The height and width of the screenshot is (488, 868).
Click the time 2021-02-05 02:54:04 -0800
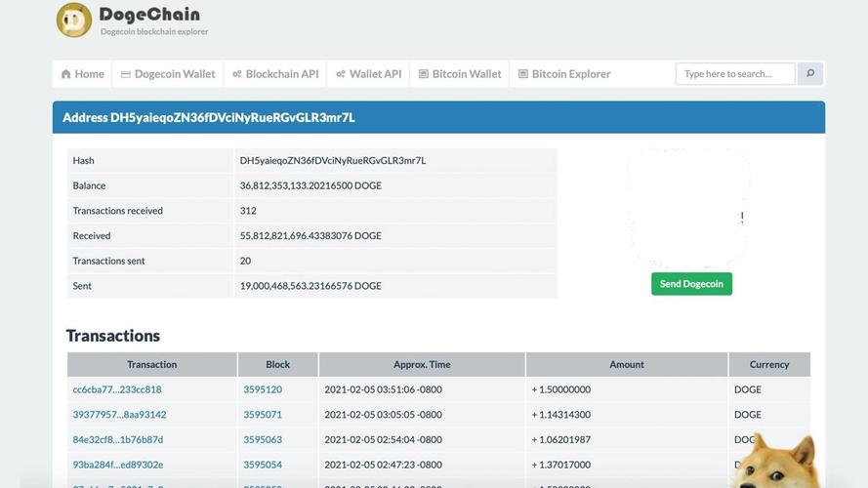click(x=383, y=439)
